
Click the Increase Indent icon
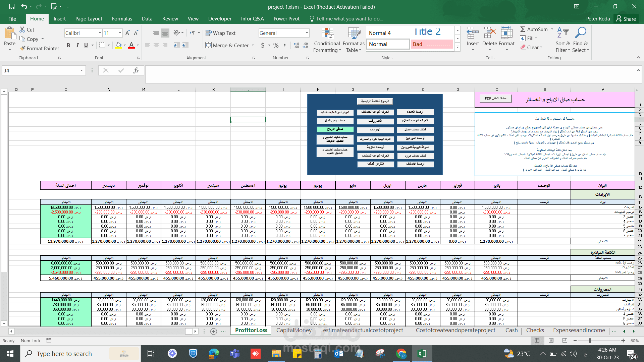click(x=185, y=45)
